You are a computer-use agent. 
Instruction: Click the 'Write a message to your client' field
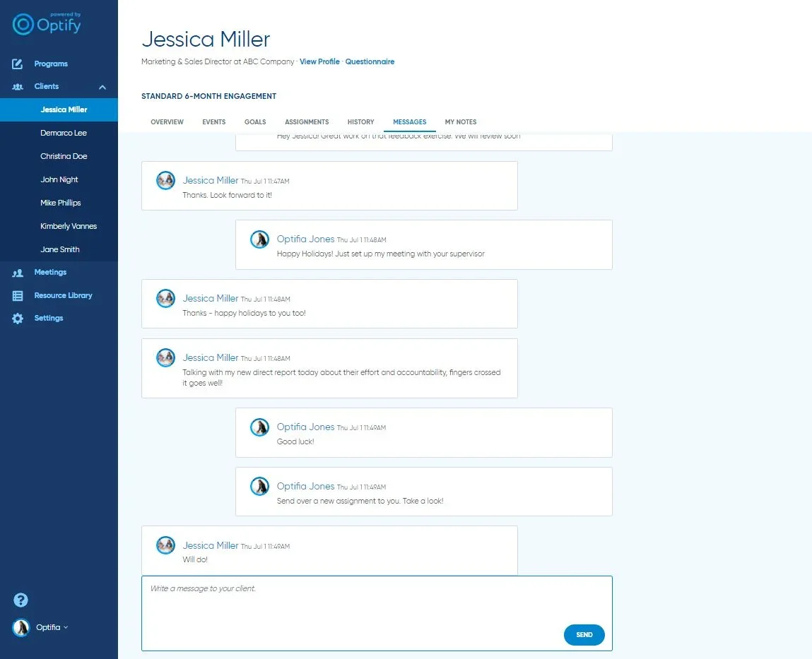(x=377, y=614)
